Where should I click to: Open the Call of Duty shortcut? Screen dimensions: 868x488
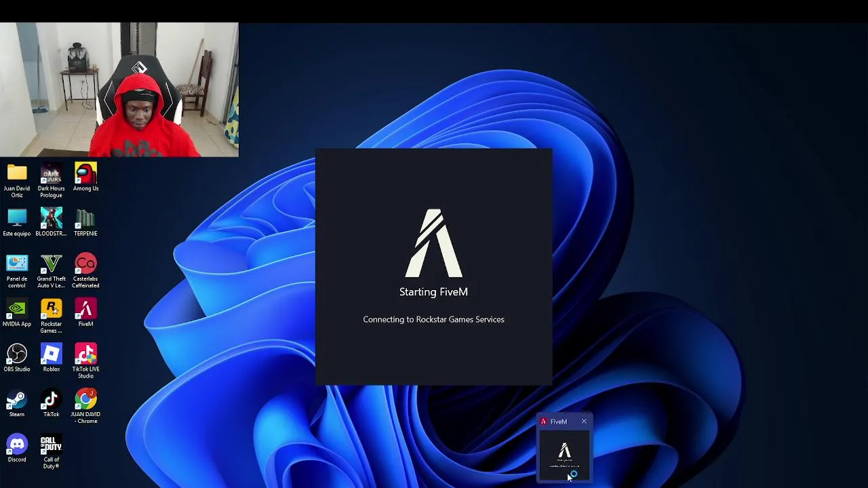[51, 452]
